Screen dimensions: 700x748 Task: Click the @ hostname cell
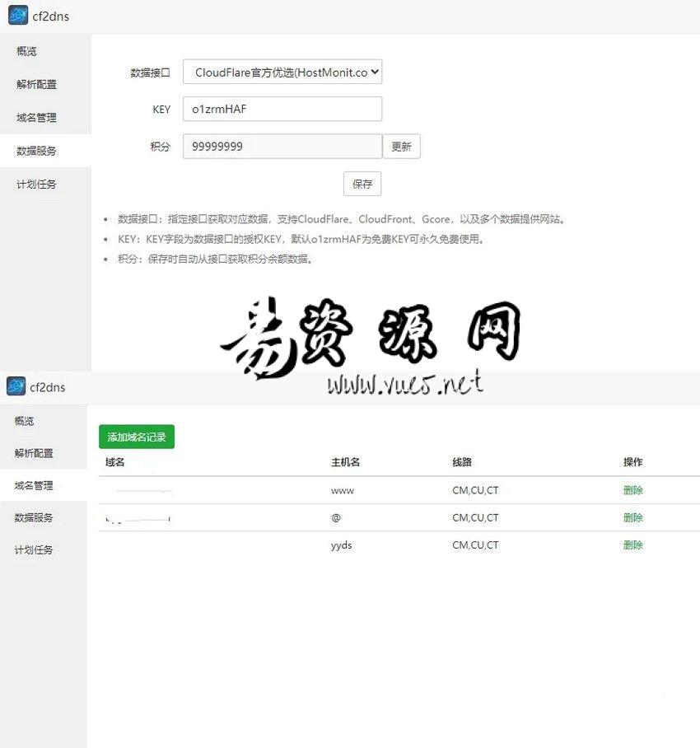click(x=336, y=517)
